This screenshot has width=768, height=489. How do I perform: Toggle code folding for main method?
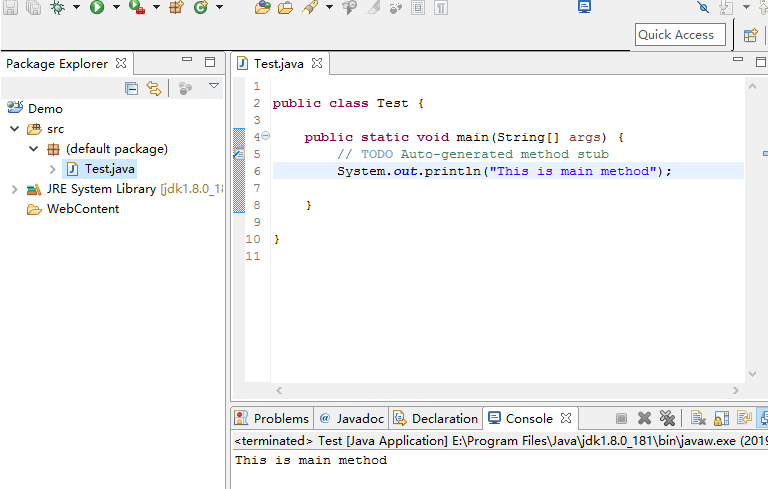coord(265,136)
